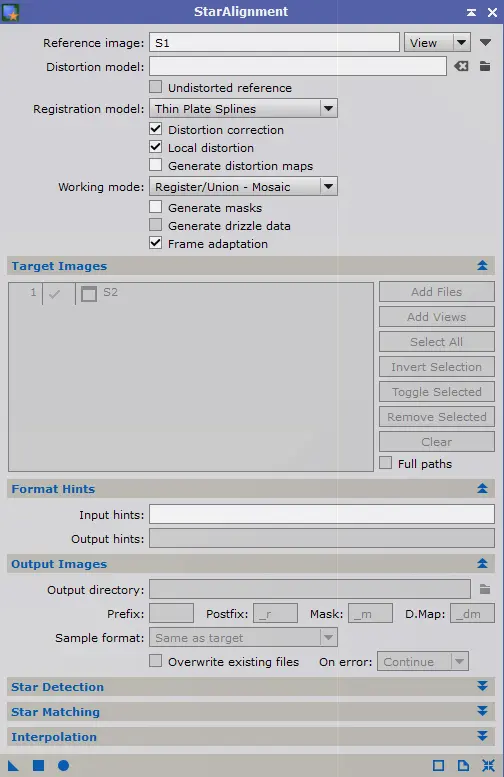
Task: Click the Interpolation section title
Action: [x=54, y=737]
